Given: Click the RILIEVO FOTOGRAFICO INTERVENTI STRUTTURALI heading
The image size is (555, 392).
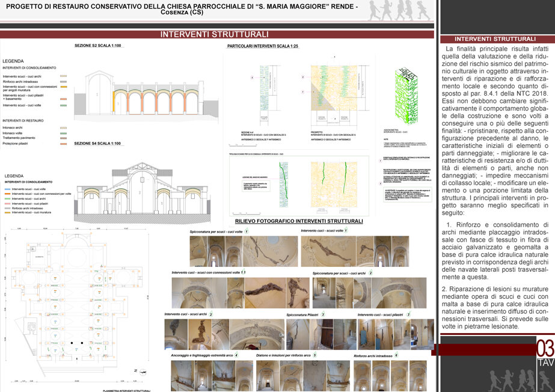Looking at the screenshot, I should (299, 221).
